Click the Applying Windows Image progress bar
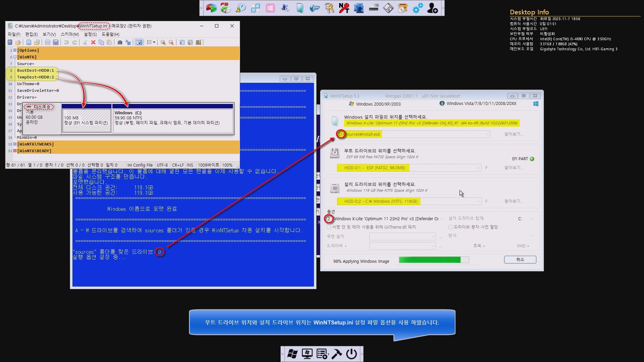This screenshot has height=362, width=644. point(434,260)
